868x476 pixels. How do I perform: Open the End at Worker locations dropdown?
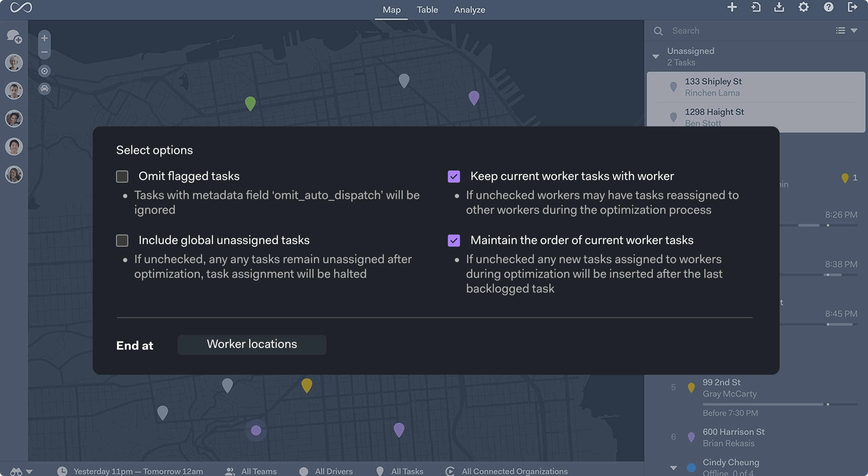[x=252, y=344]
